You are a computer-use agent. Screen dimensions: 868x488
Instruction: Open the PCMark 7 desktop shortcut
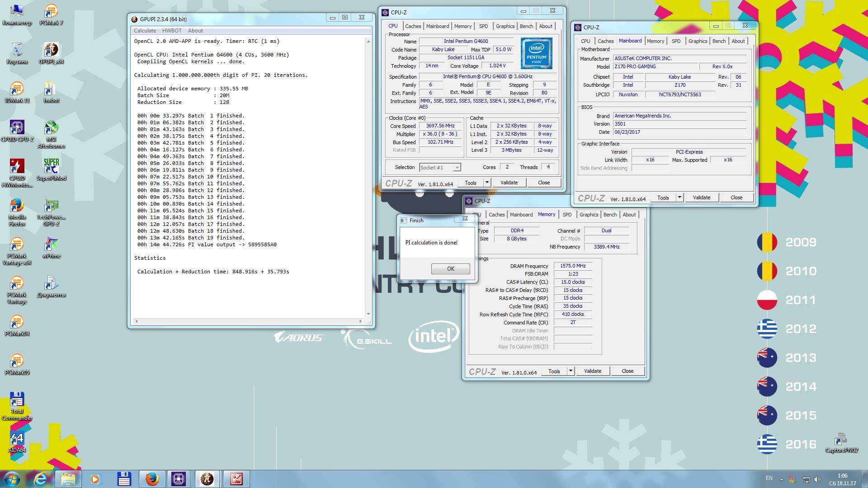51,14
